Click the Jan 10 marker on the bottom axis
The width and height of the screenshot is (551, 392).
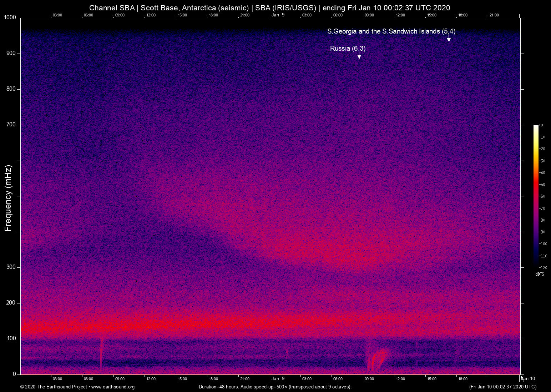527,378
